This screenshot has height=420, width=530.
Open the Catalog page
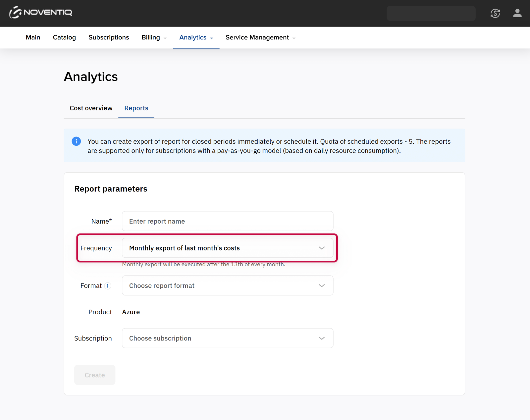pyautogui.click(x=64, y=37)
